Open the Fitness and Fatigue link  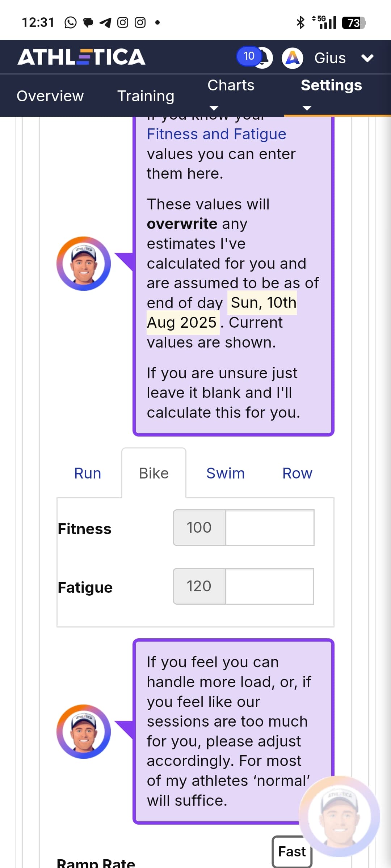(x=216, y=134)
